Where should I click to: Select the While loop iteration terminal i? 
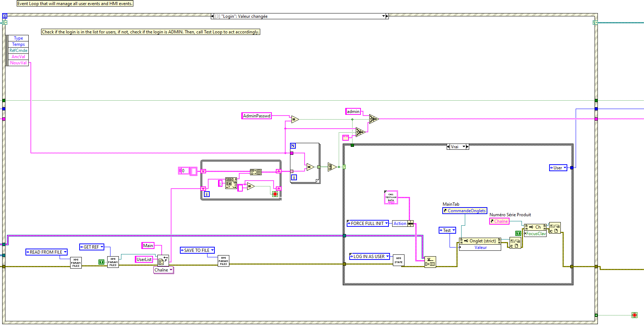click(206, 194)
